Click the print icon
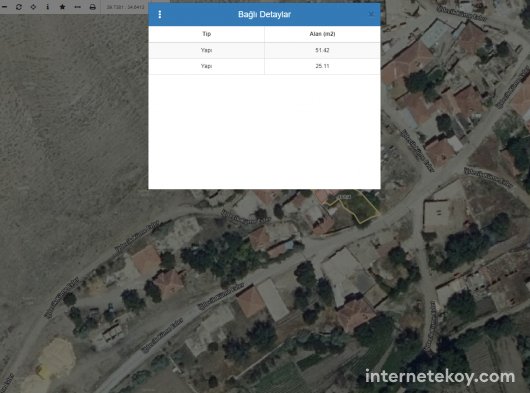Viewport: 530px width, 393px height. 92,7
